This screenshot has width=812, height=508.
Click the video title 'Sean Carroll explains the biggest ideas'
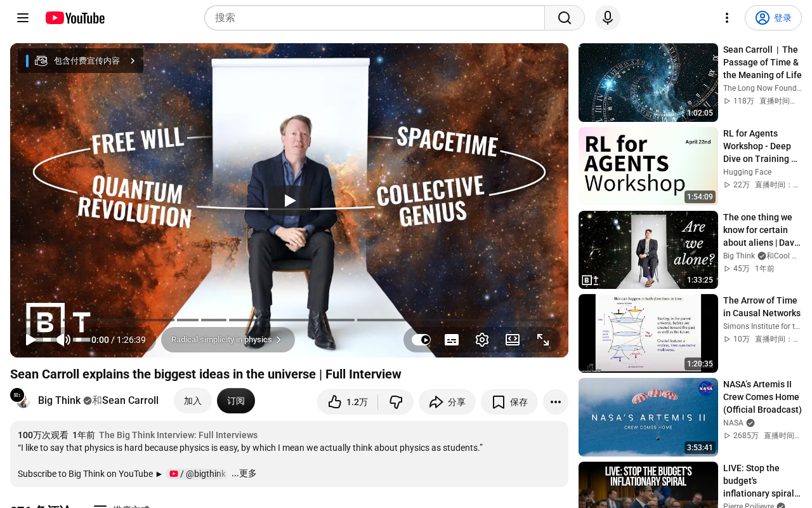click(x=206, y=374)
